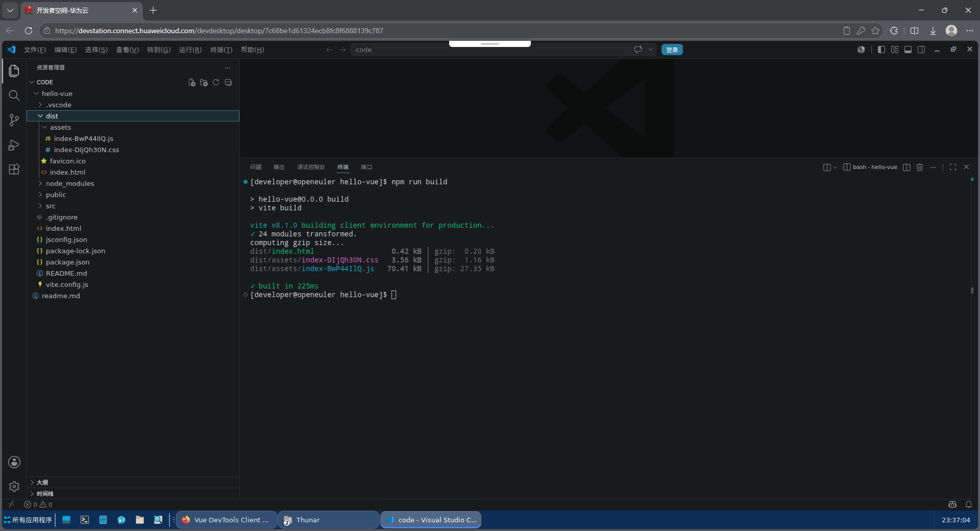Screen dimensions: 980x531
Task: Click the VS Code logo icon
Action: (x=11, y=50)
